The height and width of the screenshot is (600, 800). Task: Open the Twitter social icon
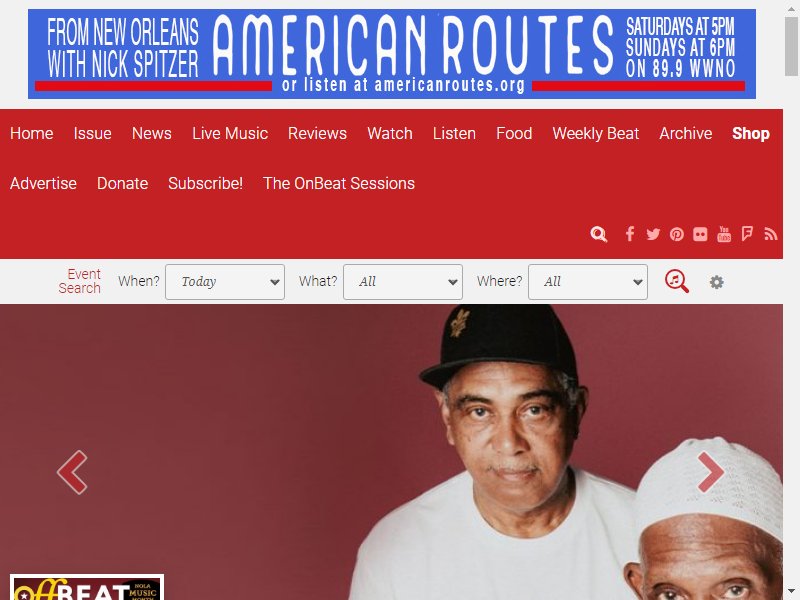tap(653, 234)
